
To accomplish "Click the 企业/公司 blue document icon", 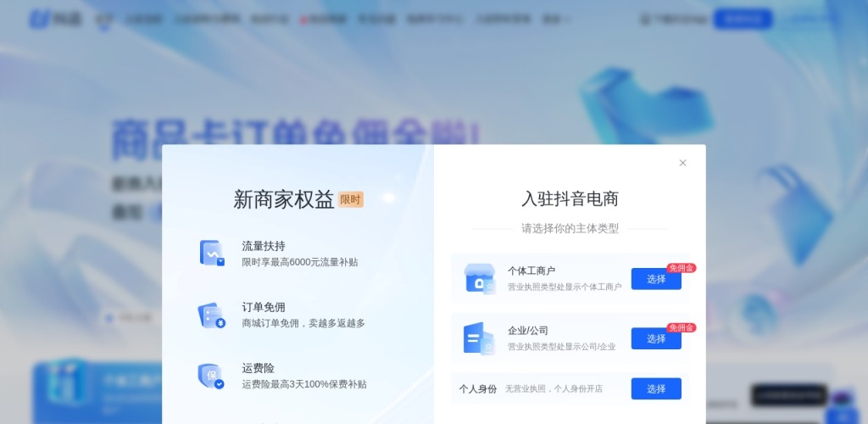I will click(479, 338).
